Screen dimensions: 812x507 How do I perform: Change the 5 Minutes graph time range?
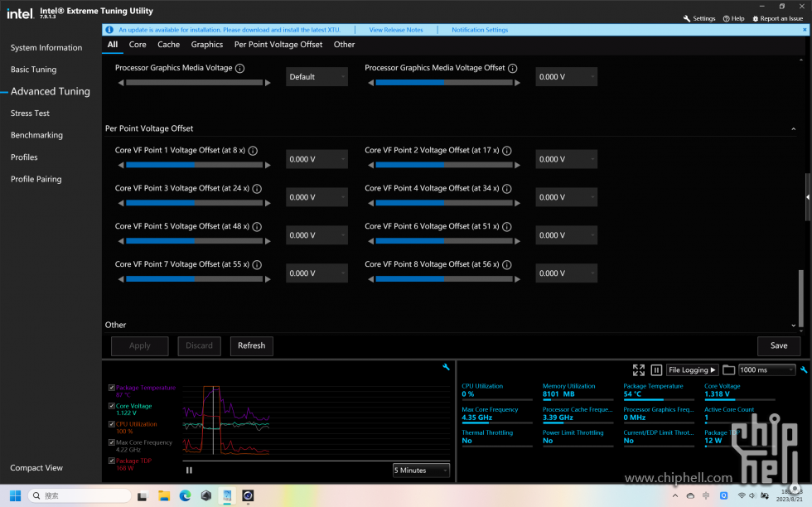click(421, 471)
